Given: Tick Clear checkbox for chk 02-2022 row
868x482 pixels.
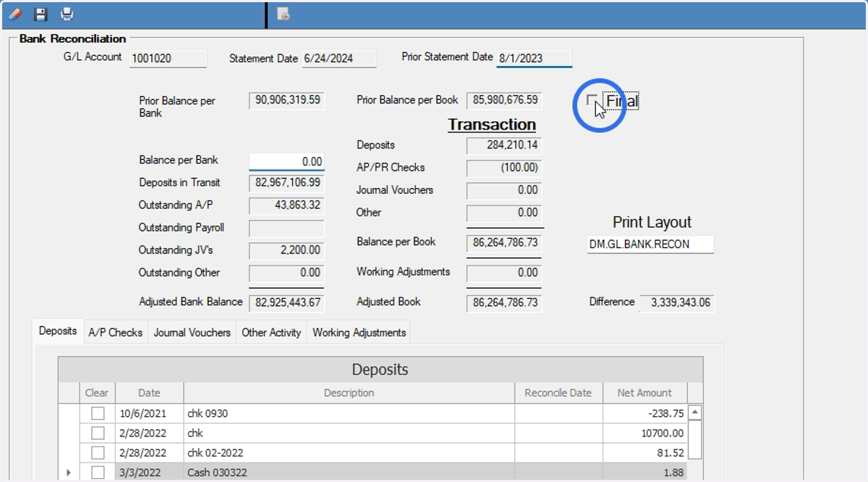Looking at the screenshot, I should 97,452.
